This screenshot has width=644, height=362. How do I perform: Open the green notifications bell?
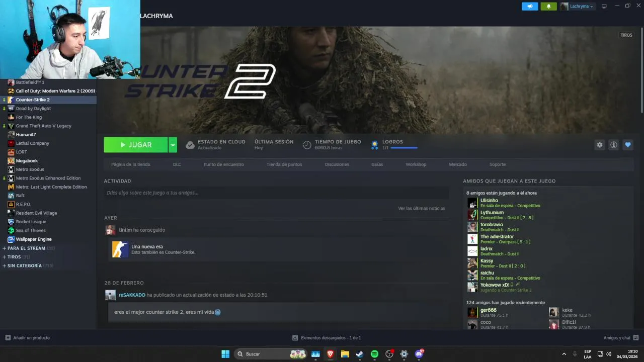548,6
